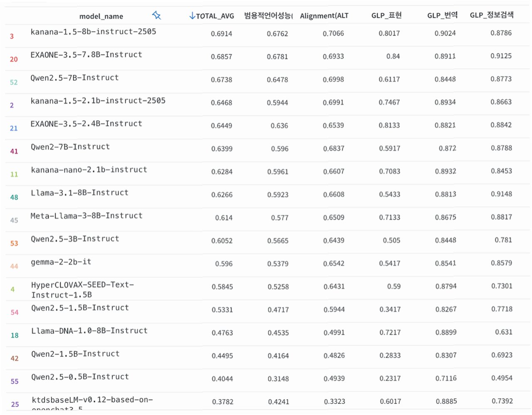Click row index 3 of kanana-1.5-8b
Image resolution: width=532 pixels, height=415 pixels.
click(12, 36)
